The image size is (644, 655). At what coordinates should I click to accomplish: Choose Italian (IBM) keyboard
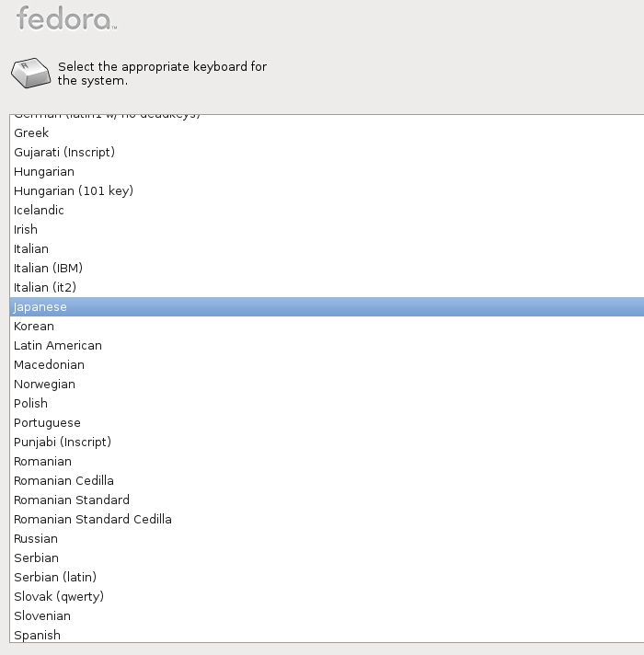[327, 269]
